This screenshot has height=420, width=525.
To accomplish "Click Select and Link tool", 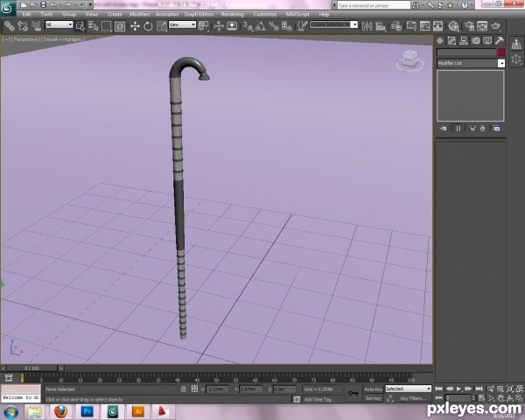I will click(9, 26).
